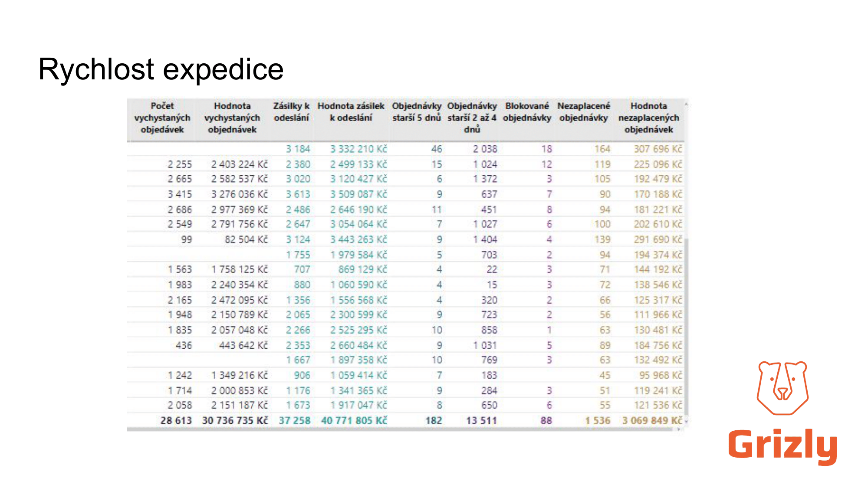The width and height of the screenshot is (868, 488).
Task: Click cell value '1 979 584 Kč'
Action: pos(358,255)
